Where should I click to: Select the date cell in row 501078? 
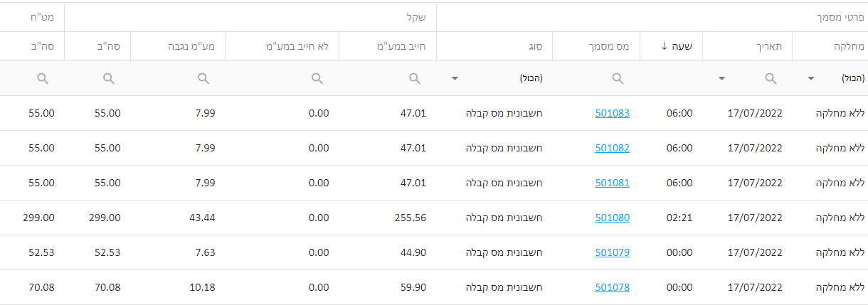point(756,287)
